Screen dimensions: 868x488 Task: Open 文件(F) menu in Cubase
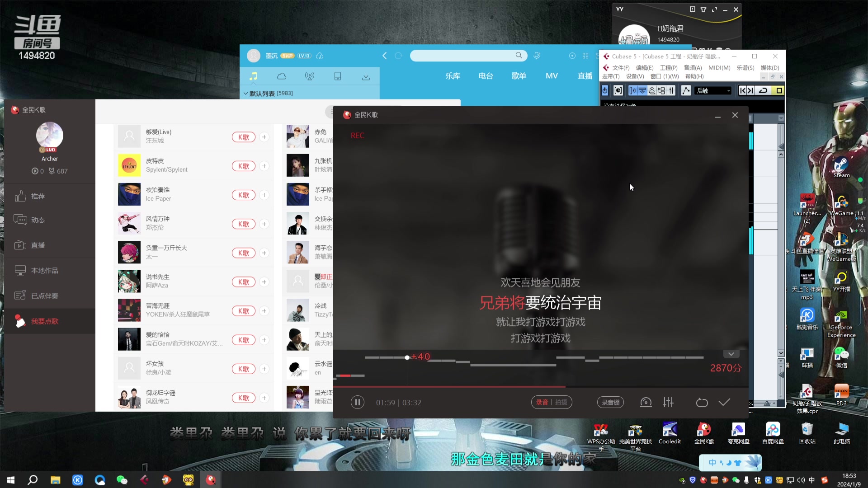point(621,68)
